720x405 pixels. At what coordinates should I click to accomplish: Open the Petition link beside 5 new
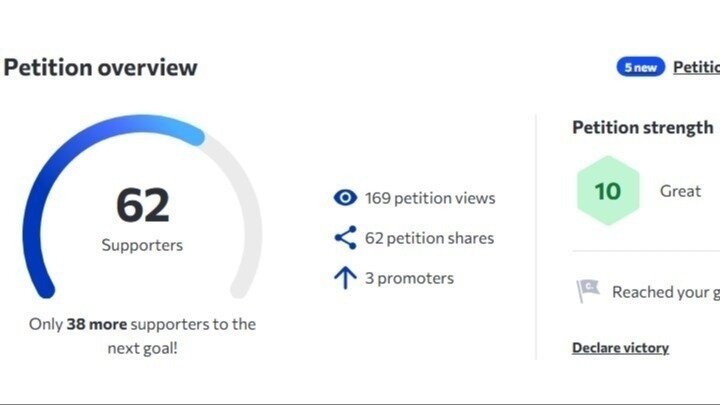click(x=697, y=67)
